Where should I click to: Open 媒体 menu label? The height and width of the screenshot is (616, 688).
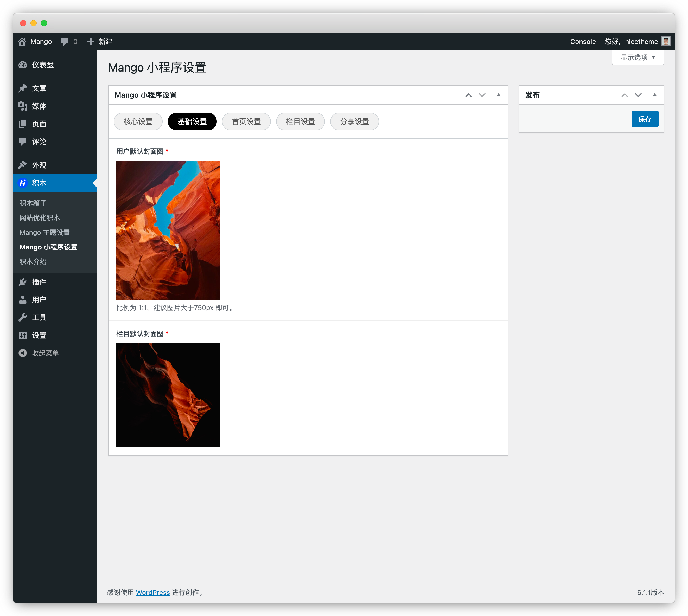[39, 106]
